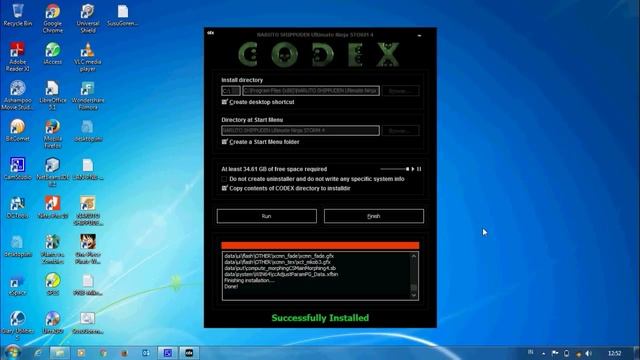This screenshot has height=360, width=640.
Task: Select the LibreOffice 5.1 desktop icon
Action: pyautogui.click(x=53, y=95)
